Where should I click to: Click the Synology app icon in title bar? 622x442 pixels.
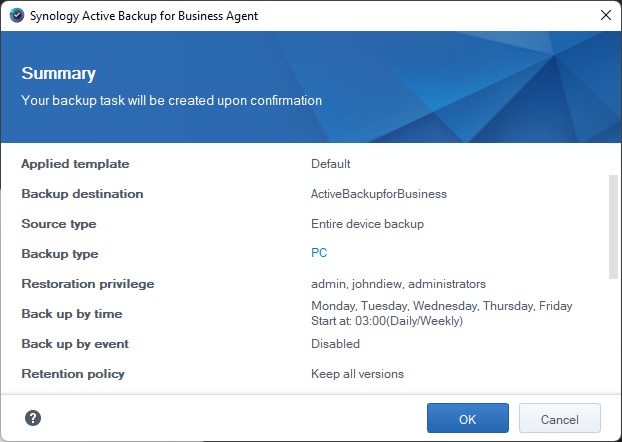pyautogui.click(x=15, y=15)
